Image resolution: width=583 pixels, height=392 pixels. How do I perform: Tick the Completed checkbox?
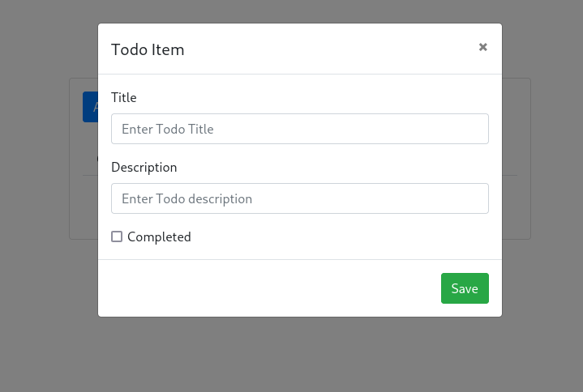(117, 236)
